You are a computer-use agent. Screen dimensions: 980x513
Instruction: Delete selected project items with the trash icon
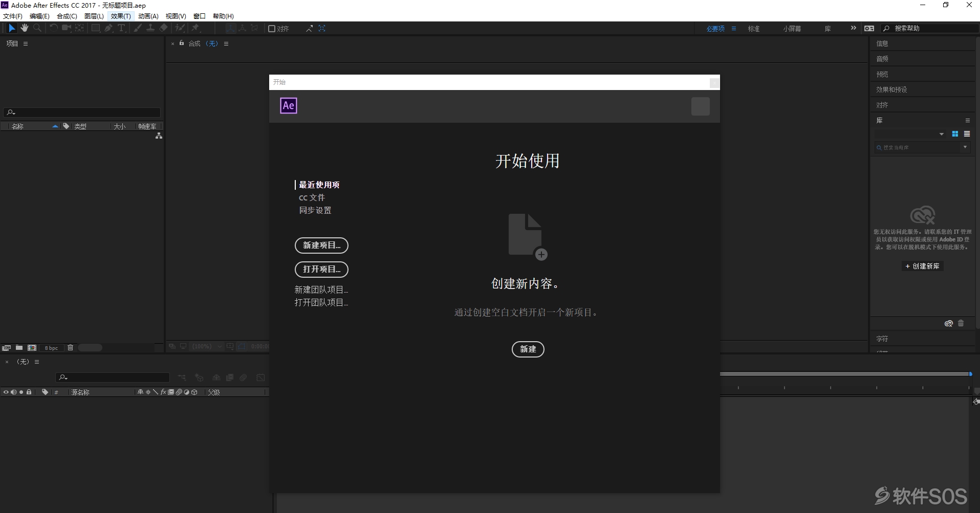click(70, 348)
